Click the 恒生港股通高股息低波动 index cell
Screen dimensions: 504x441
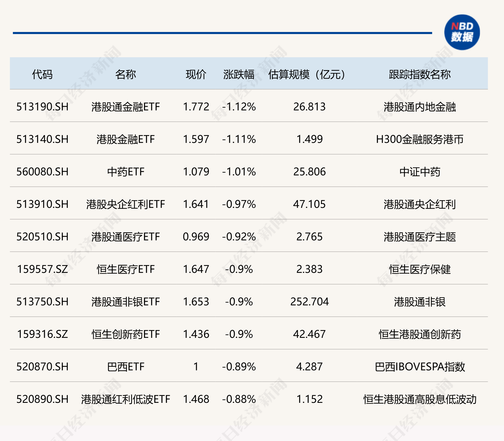420,399
